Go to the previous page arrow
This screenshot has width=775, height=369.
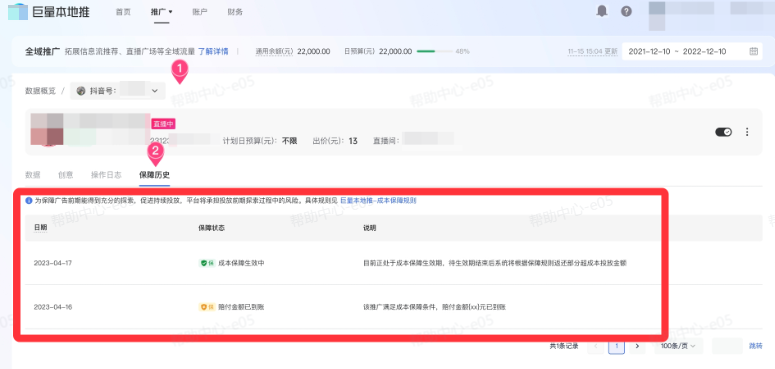(x=595, y=346)
